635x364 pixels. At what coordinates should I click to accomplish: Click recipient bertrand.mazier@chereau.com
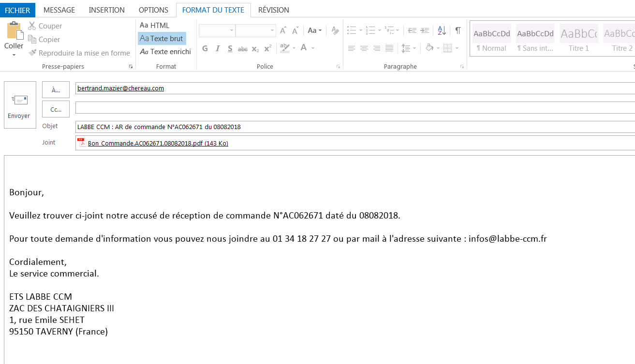pos(120,88)
